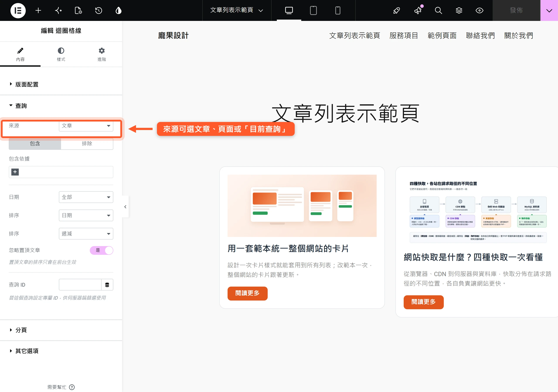Open the structure layers icon

tap(459, 10)
